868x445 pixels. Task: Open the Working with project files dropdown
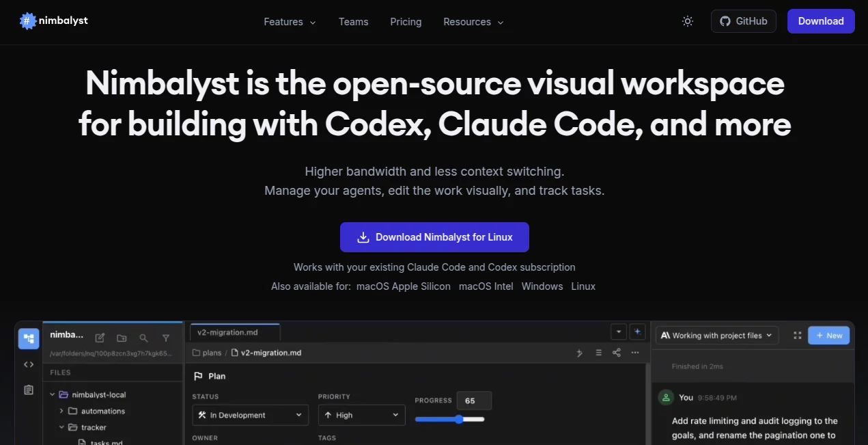717,336
